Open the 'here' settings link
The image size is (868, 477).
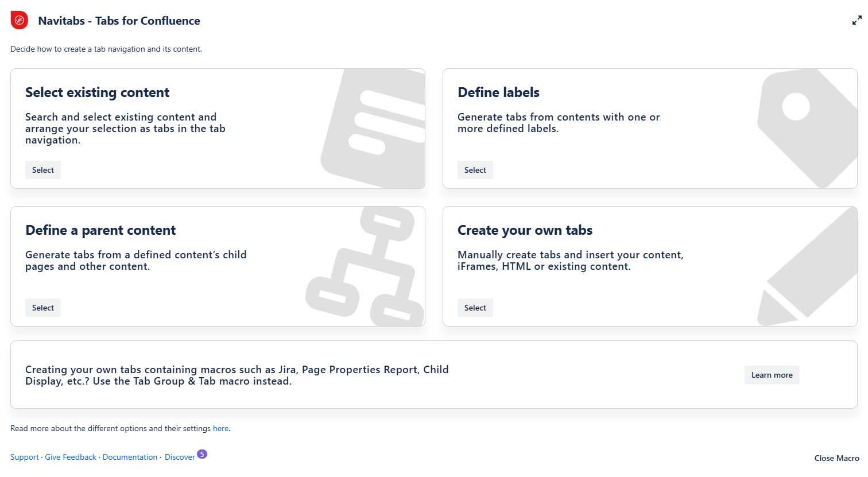220,428
